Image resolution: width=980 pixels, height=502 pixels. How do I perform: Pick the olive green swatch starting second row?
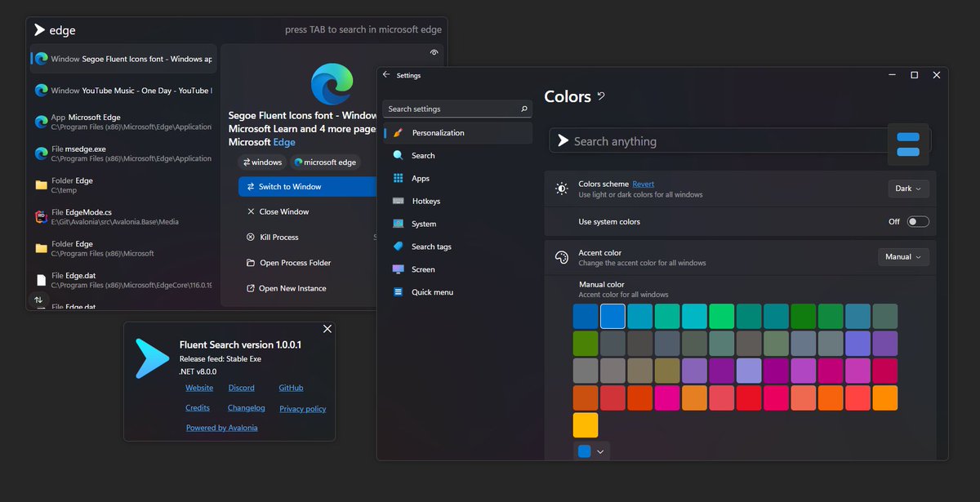tap(586, 343)
